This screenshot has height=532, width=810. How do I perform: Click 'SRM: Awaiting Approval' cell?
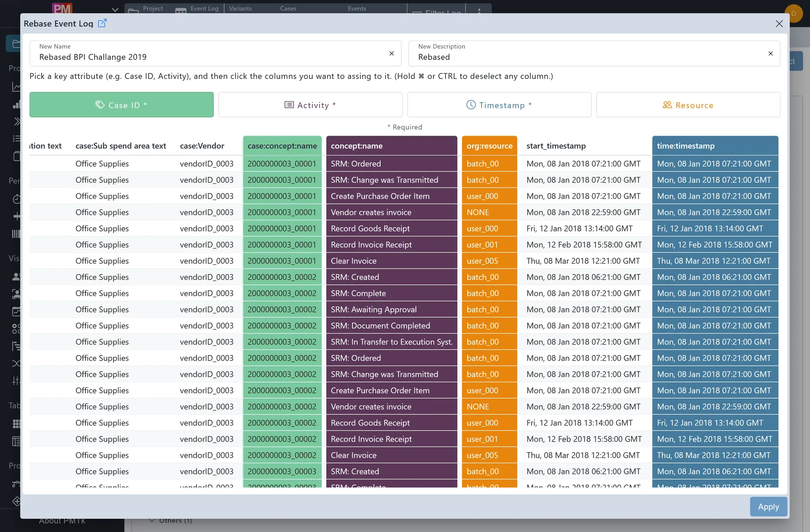(x=392, y=309)
